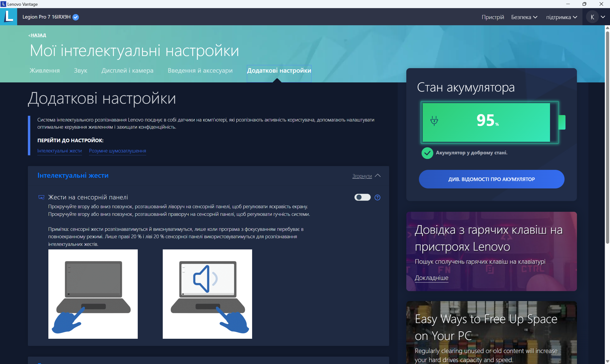Jump to Розумне шумозаглушення settings link
Image resolution: width=610 pixels, height=364 pixels.
click(x=117, y=151)
